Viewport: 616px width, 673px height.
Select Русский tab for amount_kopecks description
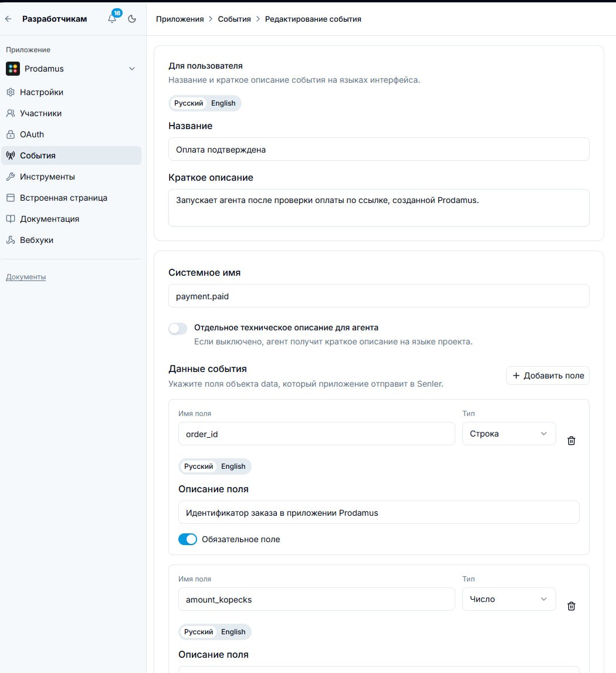coord(198,632)
